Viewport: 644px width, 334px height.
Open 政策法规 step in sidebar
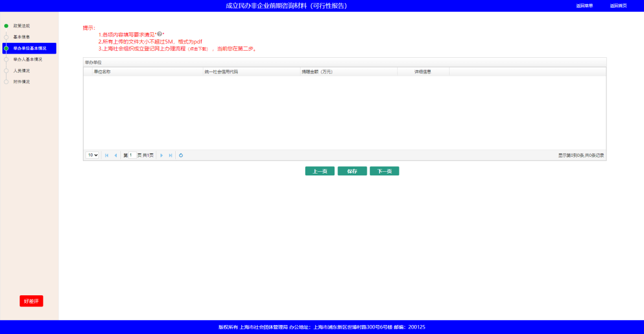point(21,26)
